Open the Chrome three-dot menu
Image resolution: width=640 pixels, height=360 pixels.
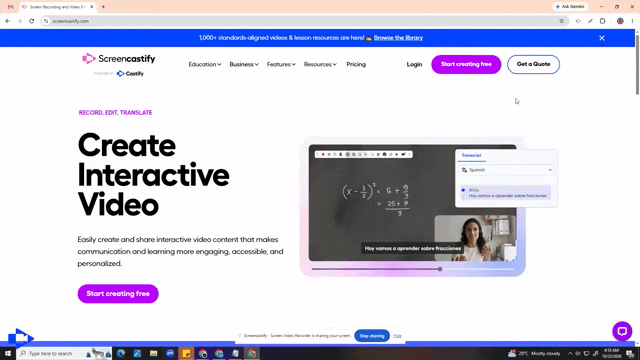[x=632, y=21]
